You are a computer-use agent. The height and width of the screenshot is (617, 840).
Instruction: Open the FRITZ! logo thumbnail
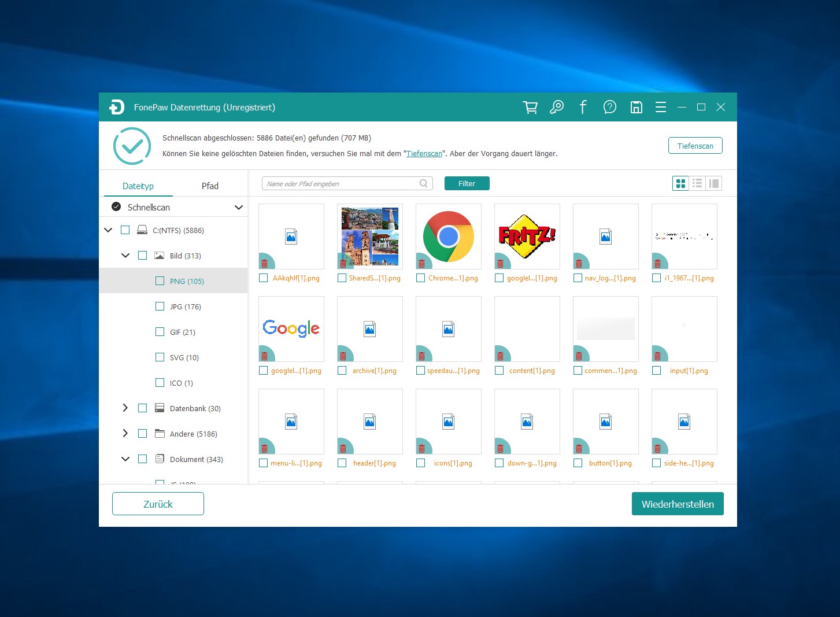pyautogui.click(x=527, y=237)
